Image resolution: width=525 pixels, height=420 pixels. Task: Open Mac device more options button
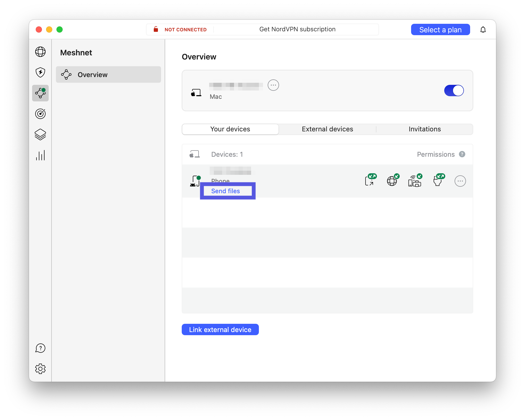point(273,85)
